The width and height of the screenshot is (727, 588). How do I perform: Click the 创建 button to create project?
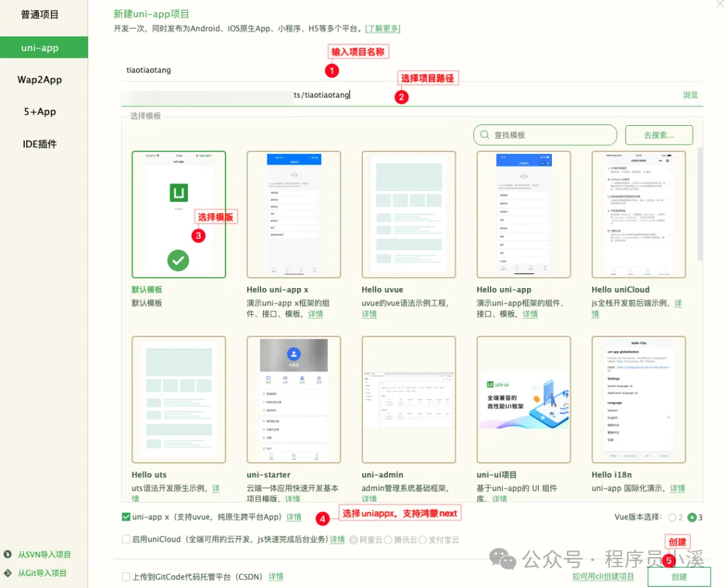pyautogui.click(x=678, y=577)
